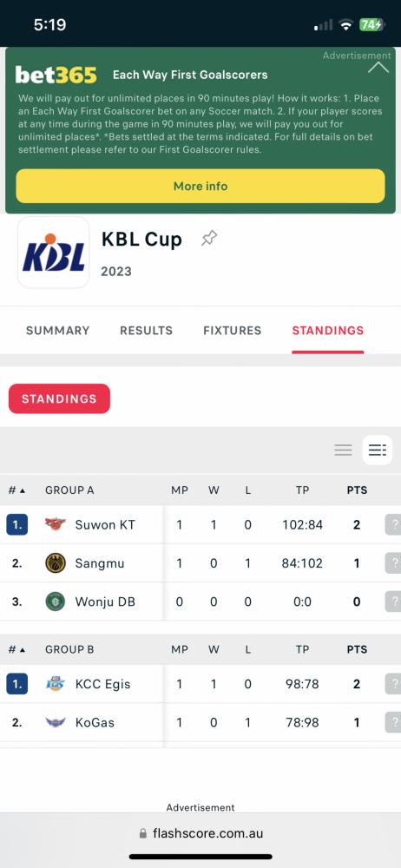Pin the KBL Cup league

pyautogui.click(x=209, y=240)
